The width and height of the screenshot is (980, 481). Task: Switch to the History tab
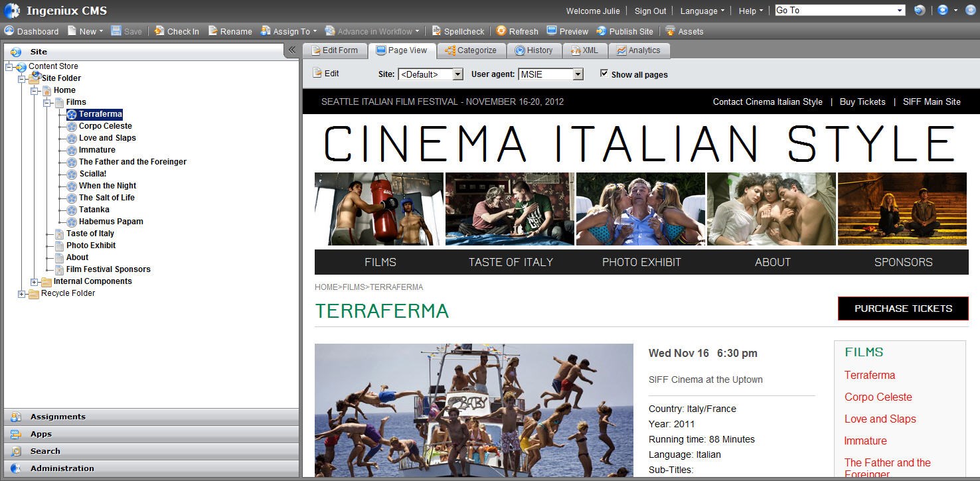(534, 50)
